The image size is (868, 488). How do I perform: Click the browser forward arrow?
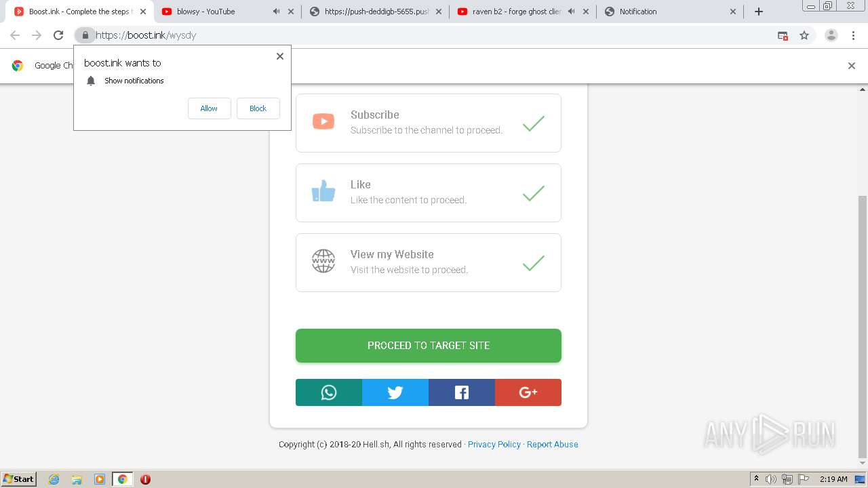[37, 35]
